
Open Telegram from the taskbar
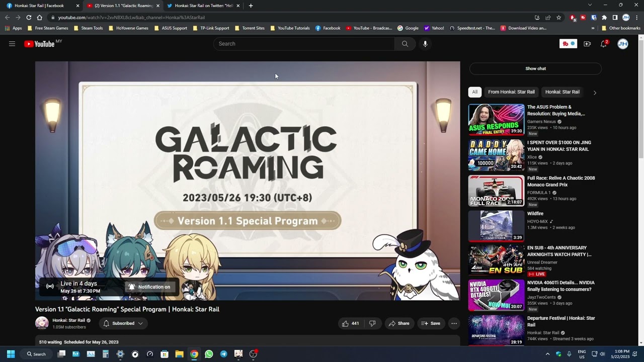click(224, 354)
